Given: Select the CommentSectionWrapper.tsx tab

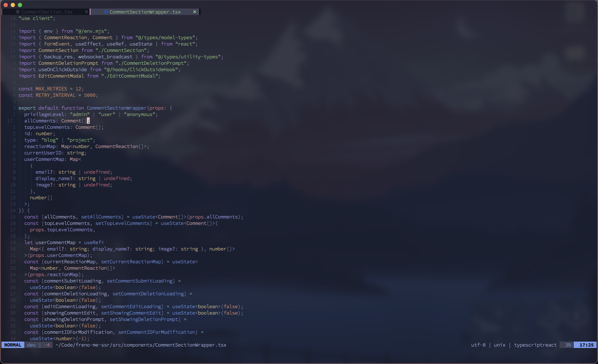Looking at the screenshot, I should point(145,12).
